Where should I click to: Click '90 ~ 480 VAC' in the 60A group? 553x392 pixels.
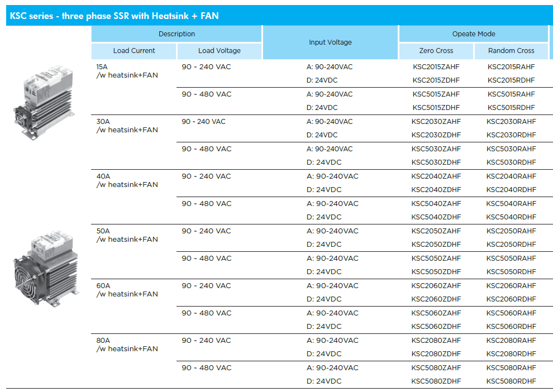(x=206, y=313)
